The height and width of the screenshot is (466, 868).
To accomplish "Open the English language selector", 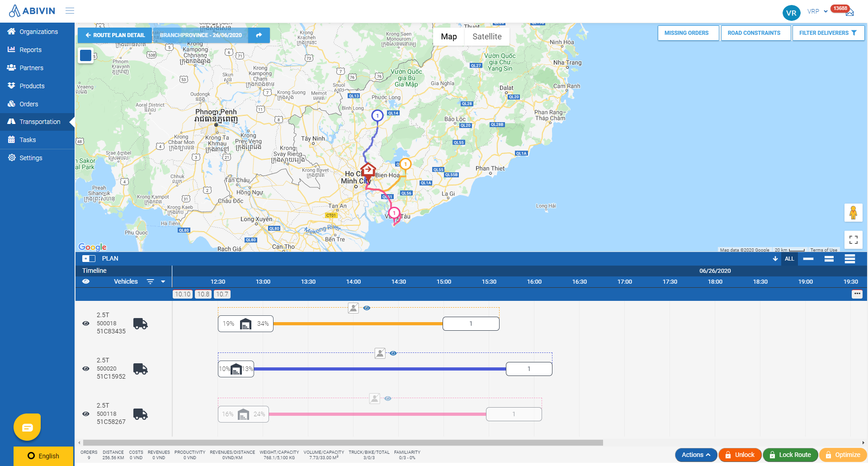I will 43,456.
